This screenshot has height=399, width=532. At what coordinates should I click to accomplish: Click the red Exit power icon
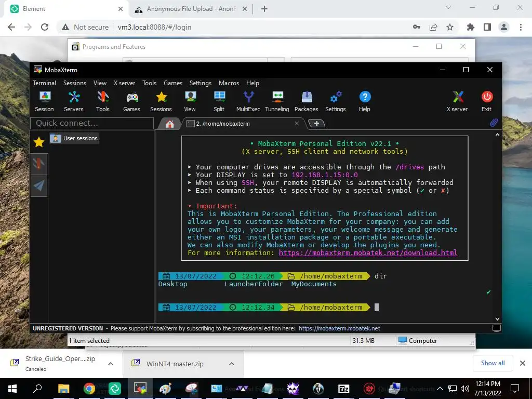point(487,101)
